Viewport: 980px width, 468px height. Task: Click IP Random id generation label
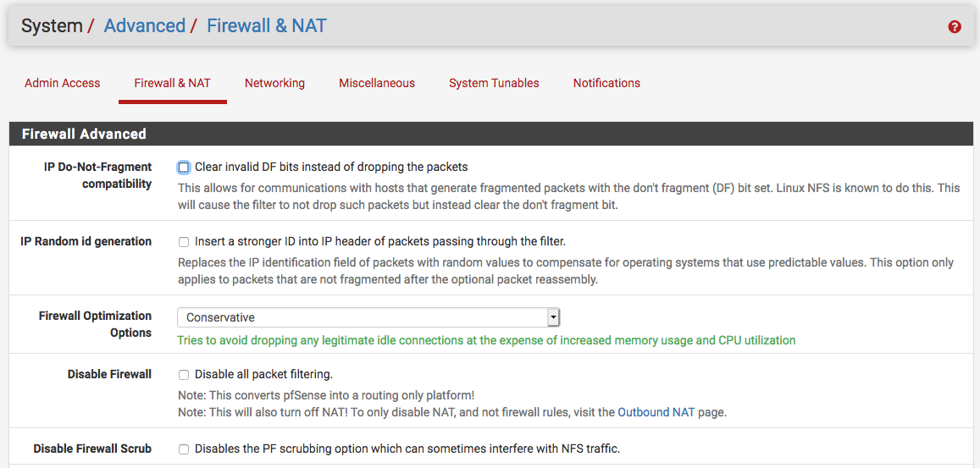coord(86,242)
